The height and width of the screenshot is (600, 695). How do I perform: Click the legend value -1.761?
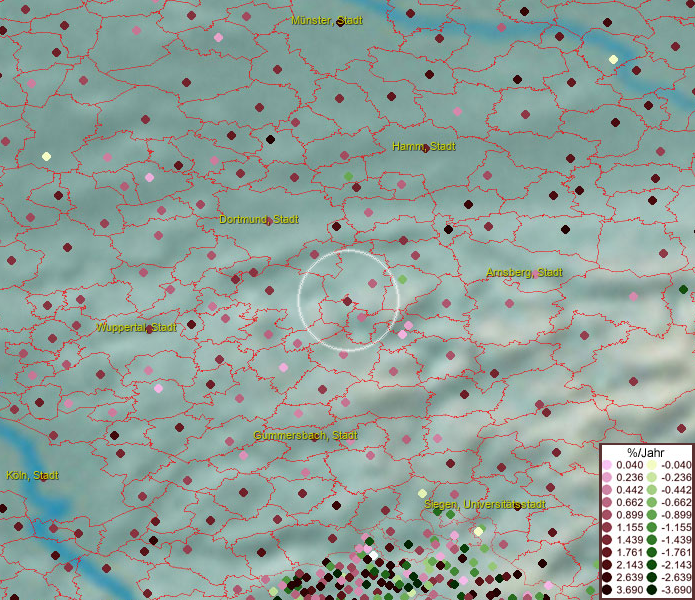[x=676, y=553]
